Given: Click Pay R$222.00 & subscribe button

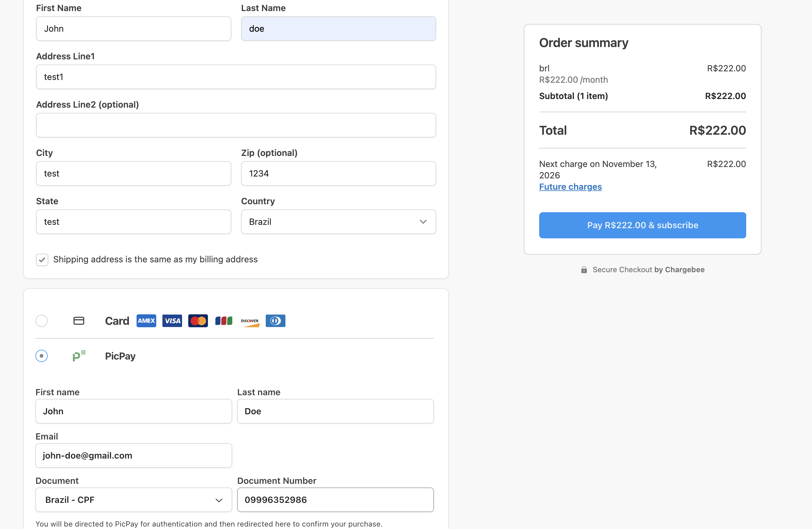Looking at the screenshot, I should [643, 225].
